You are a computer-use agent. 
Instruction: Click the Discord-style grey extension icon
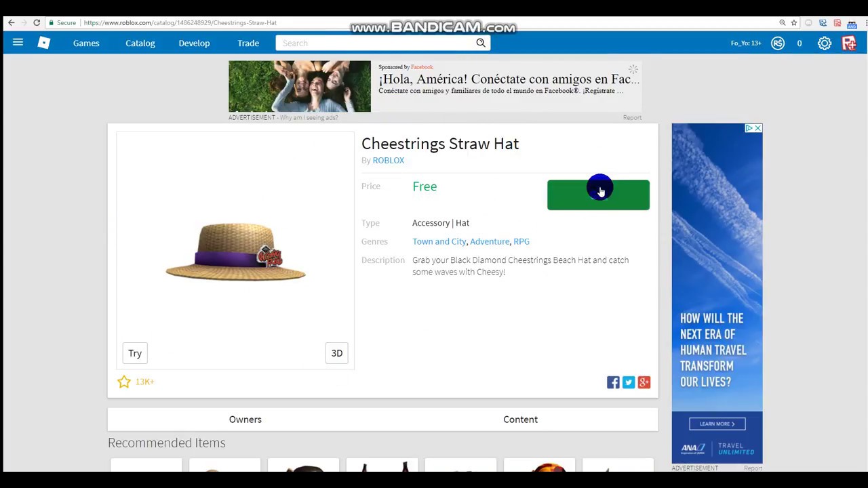pyautogui.click(x=808, y=22)
